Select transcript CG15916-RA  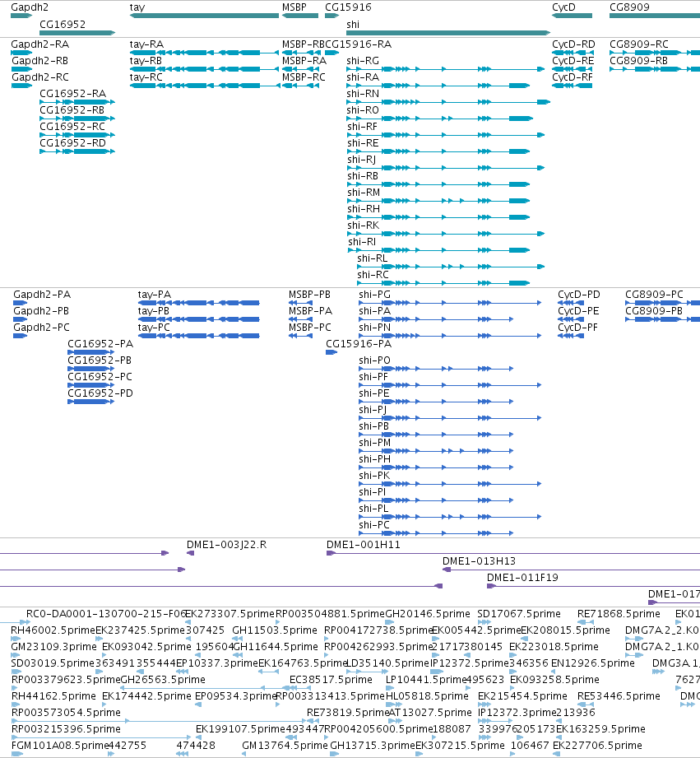tap(359, 44)
